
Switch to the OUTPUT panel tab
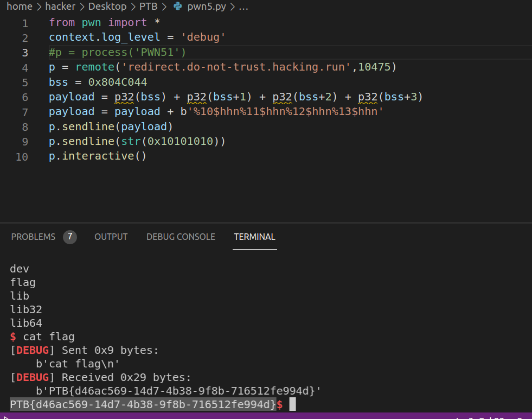click(x=111, y=237)
